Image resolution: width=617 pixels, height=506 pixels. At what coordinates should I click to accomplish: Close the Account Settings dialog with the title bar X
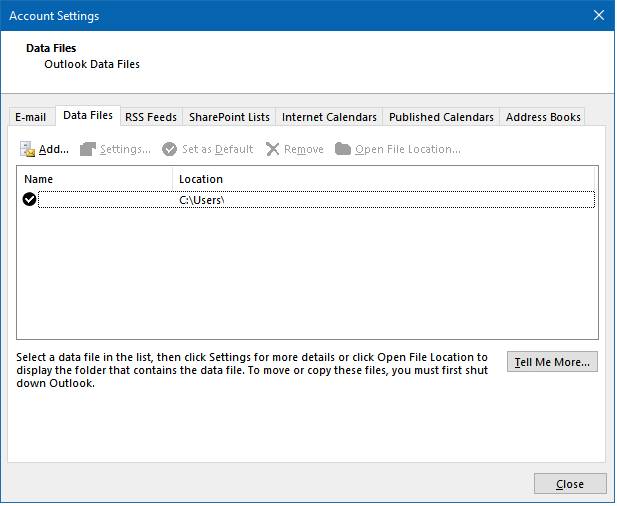[599, 15]
